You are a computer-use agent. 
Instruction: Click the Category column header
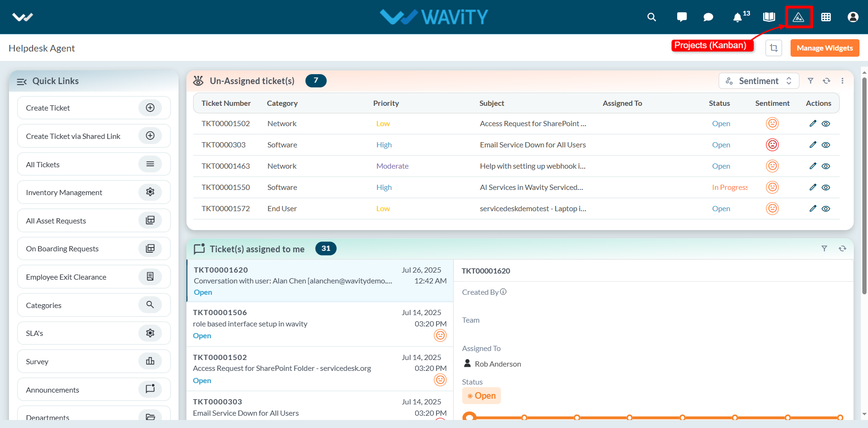pyautogui.click(x=282, y=103)
